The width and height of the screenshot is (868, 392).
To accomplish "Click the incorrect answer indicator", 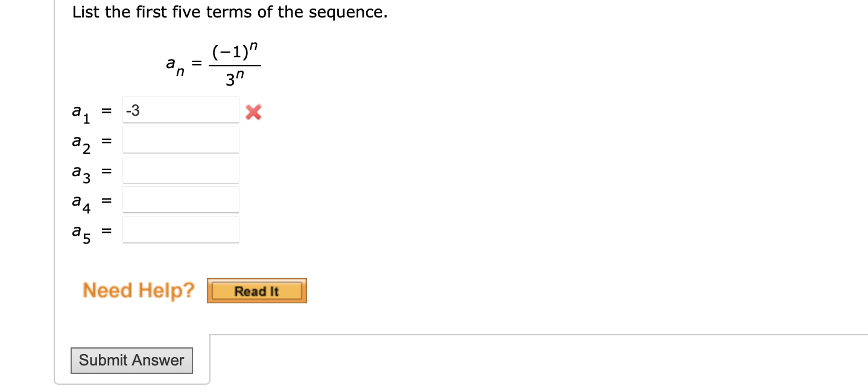I will pos(253,112).
